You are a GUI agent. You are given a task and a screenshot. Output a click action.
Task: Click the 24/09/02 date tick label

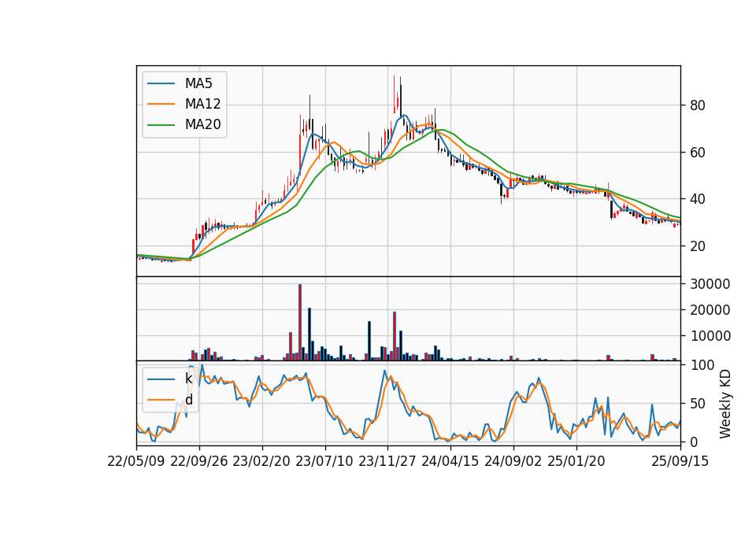513,461
